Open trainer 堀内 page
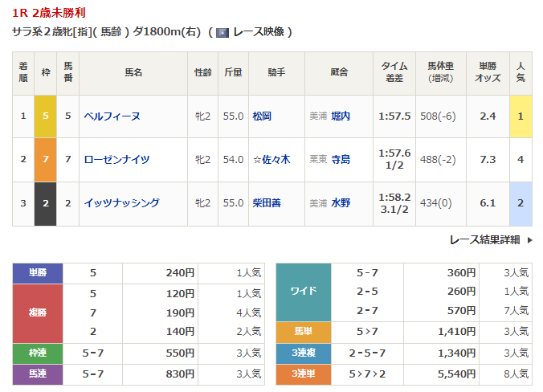The height and width of the screenshot is (392, 543). pyautogui.click(x=341, y=116)
